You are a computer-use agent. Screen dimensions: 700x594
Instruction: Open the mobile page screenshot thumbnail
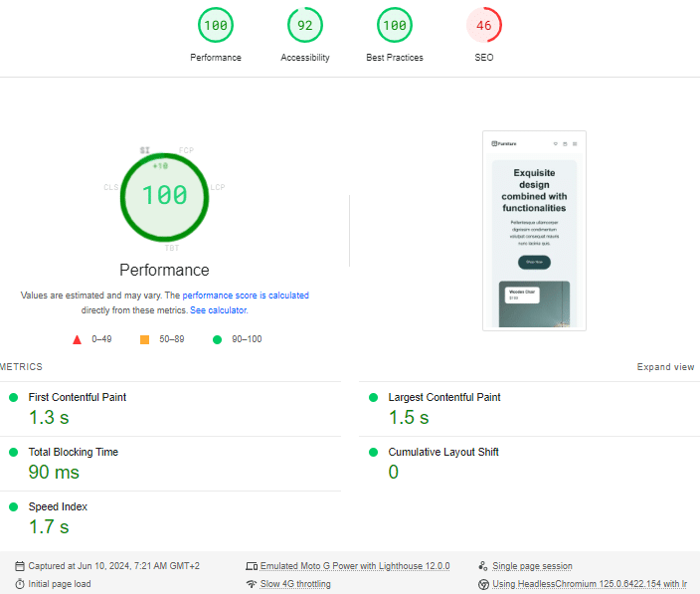tap(534, 231)
